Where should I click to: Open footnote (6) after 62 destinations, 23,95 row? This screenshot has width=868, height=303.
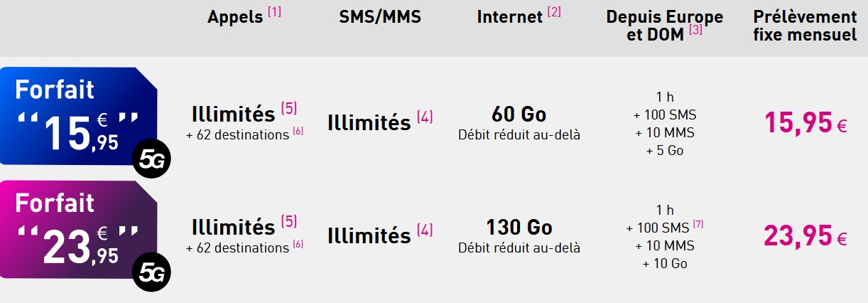[298, 244]
